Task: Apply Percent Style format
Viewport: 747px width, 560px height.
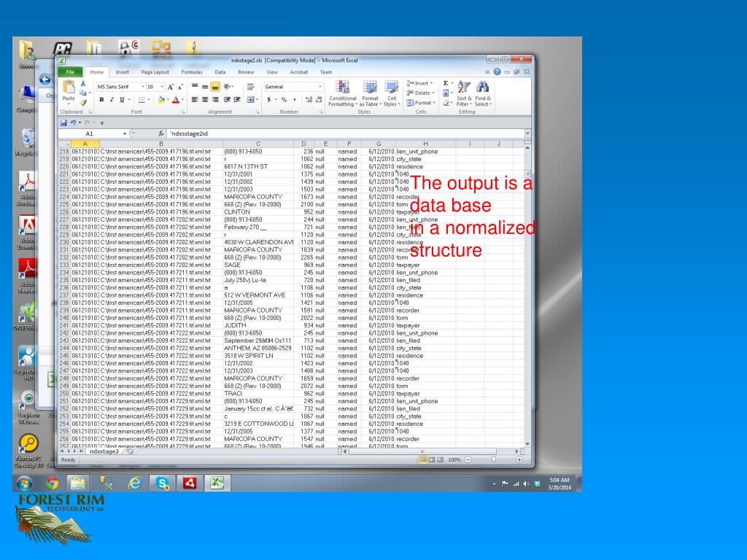Action: point(284,99)
